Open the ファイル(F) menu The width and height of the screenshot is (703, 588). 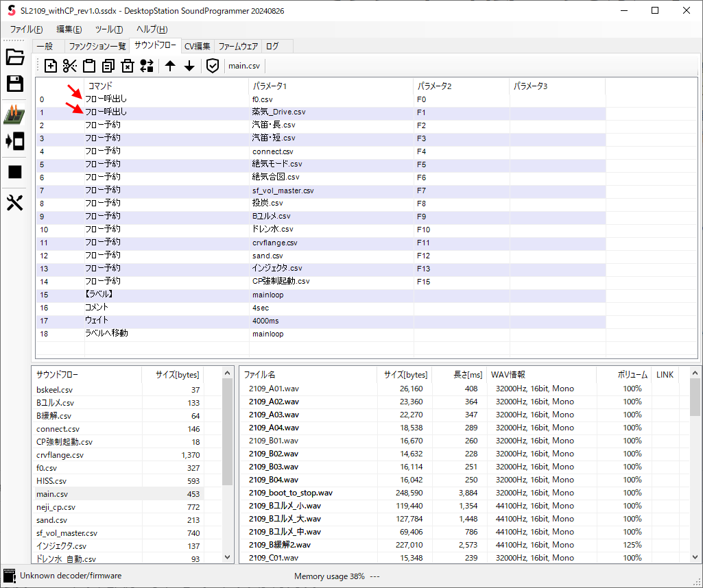coord(26,29)
